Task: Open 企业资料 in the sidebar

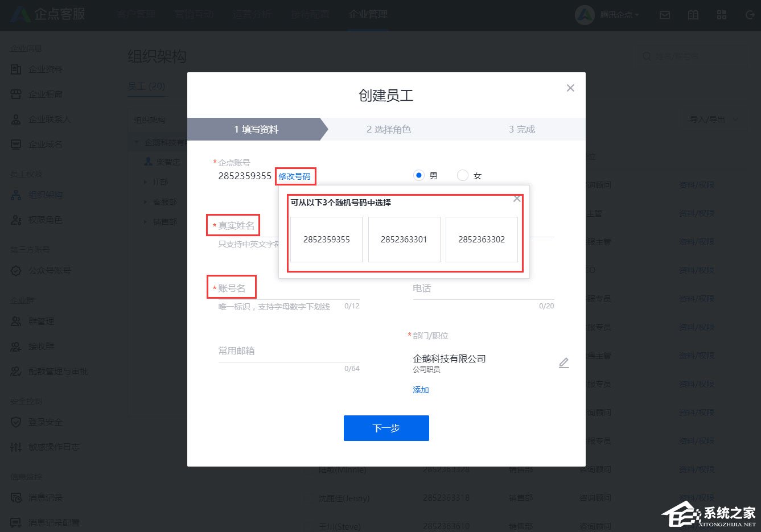Action: tap(45, 69)
